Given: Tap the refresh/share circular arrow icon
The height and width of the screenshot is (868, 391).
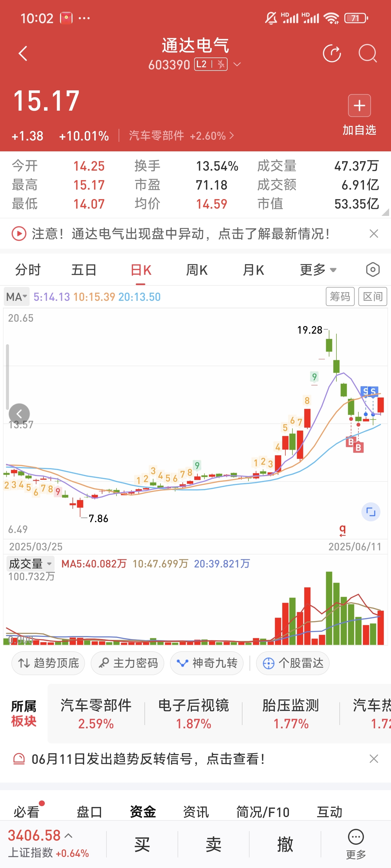Looking at the screenshot, I should click(332, 53).
